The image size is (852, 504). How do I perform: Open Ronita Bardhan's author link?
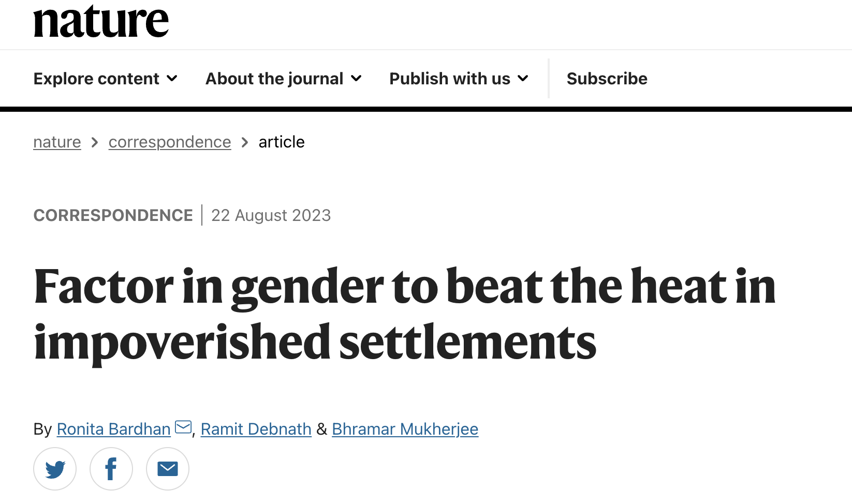pos(114,429)
